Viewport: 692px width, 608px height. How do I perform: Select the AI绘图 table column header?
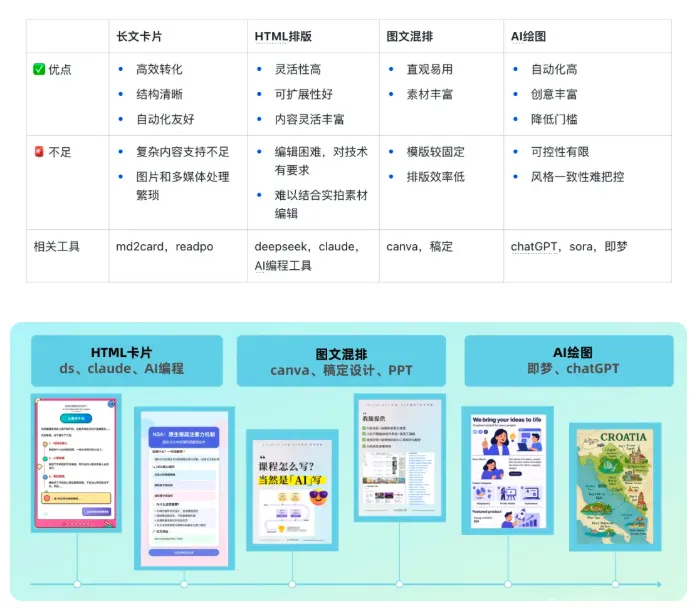[x=528, y=36]
